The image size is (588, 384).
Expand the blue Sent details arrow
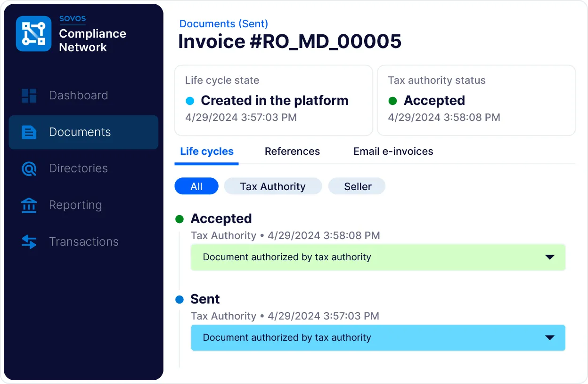[x=549, y=338]
